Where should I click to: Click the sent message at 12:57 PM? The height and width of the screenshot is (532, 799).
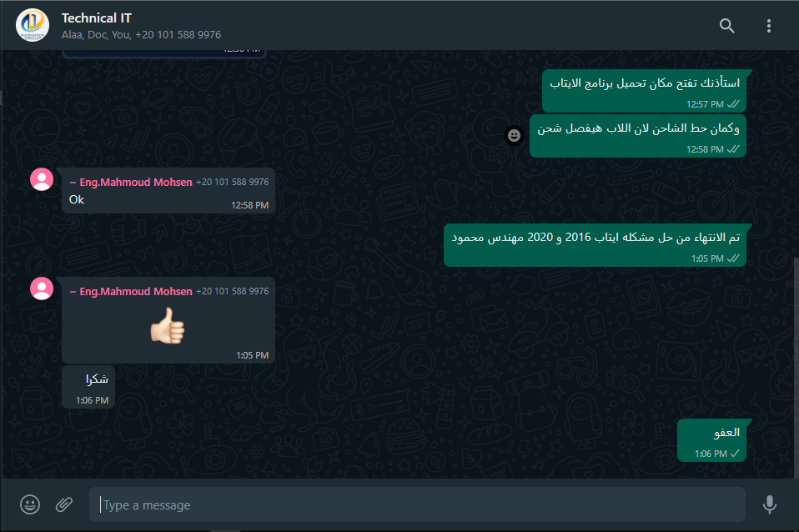(x=644, y=91)
